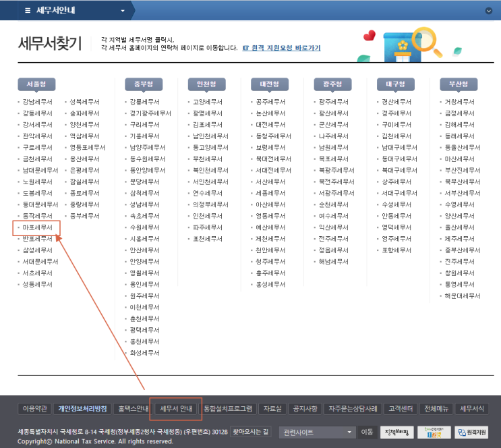Select 북대전세무서
Image resolution: width=501 pixels, height=448 pixels.
click(x=274, y=159)
